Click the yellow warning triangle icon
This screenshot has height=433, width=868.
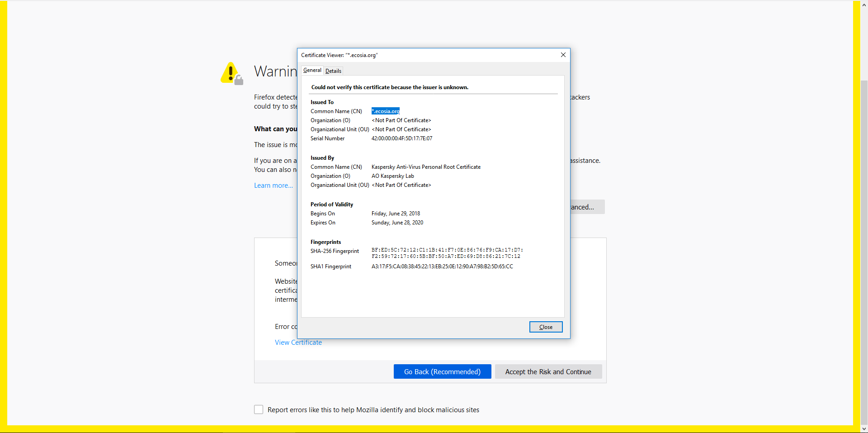pos(231,73)
